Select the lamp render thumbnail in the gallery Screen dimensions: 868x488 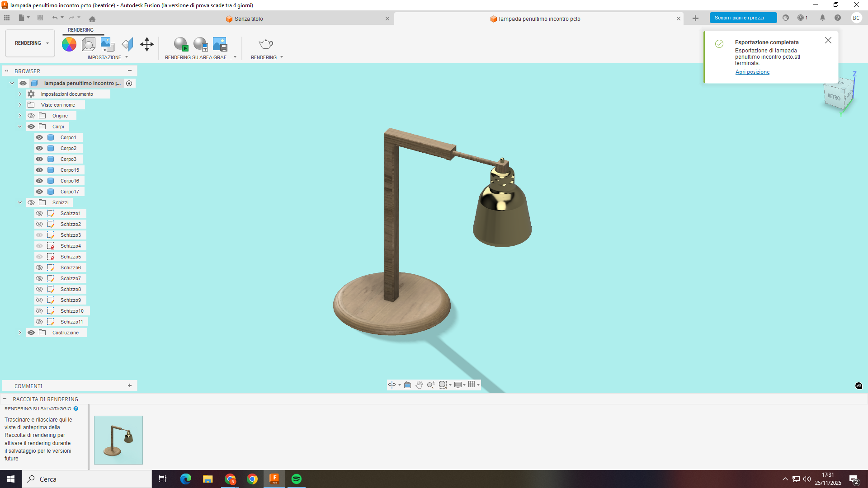(x=118, y=440)
